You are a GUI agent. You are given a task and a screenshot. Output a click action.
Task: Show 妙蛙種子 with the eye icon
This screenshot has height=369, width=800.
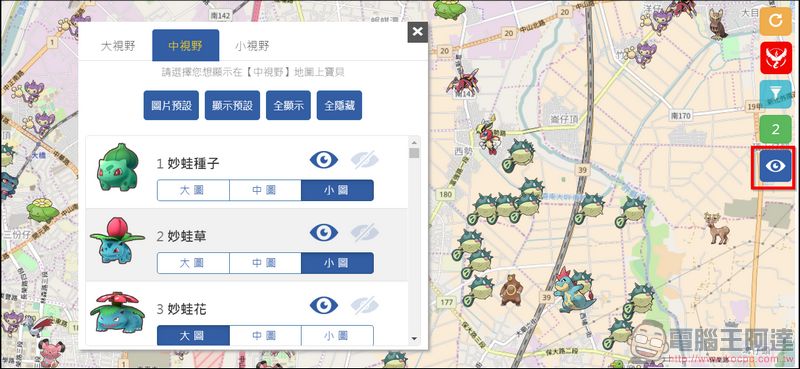pyautogui.click(x=324, y=160)
